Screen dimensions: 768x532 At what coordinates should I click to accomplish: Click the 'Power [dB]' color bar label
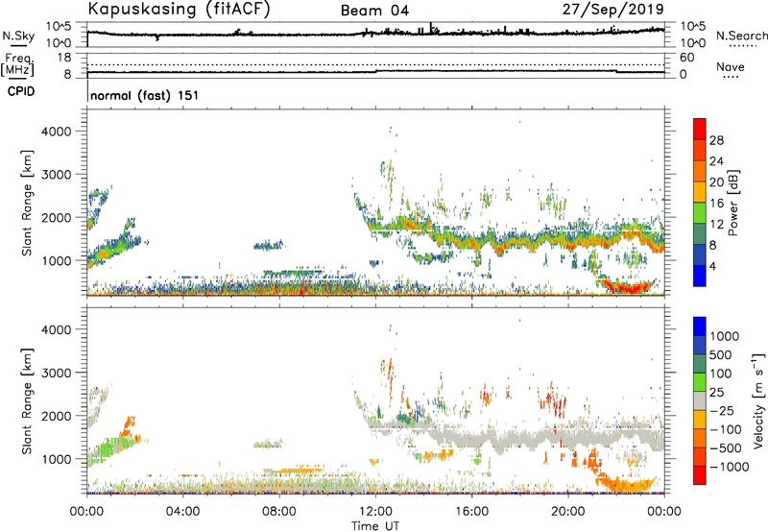pos(732,203)
